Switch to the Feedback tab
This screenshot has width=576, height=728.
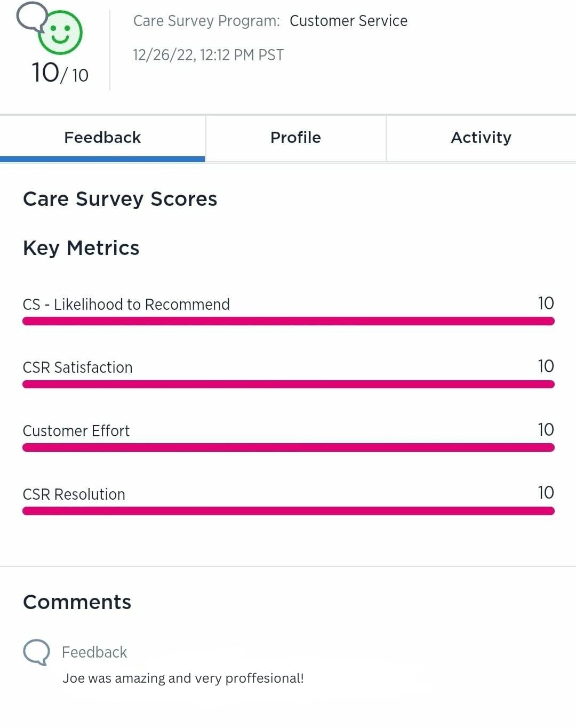(x=102, y=138)
